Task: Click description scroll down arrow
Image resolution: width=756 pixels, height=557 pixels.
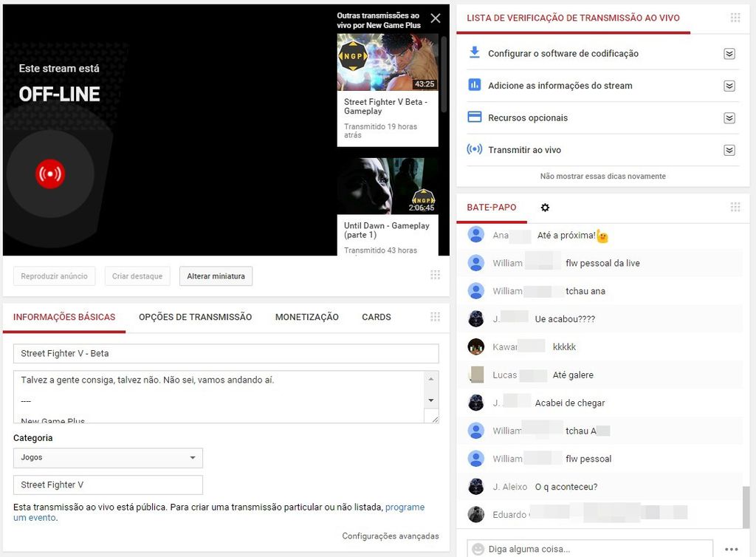Action: pos(431,400)
